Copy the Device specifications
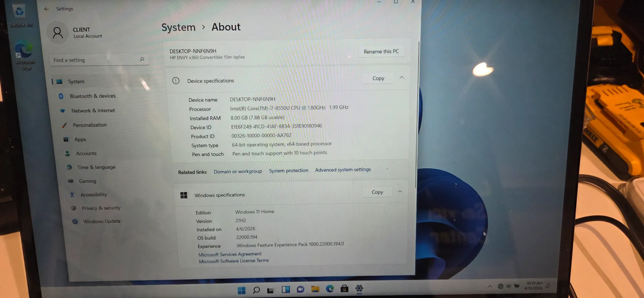Image resolution: width=644 pixels, height=298 pixels. pos(378,78)
